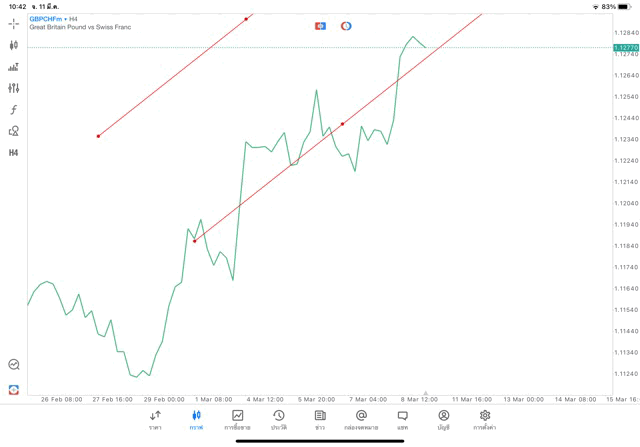Open the ข่าว (News) tab
This screenshot has height=447, width=640.
pyautogui.click(x=320, y=419)
